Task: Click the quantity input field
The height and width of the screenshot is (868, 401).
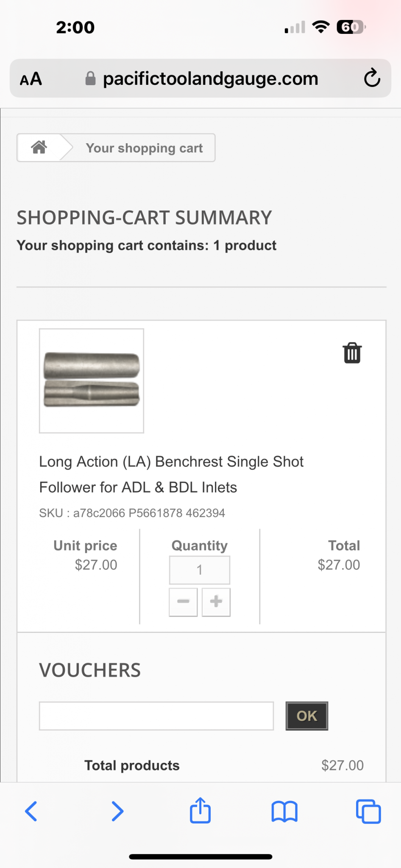Action: [x=200, y=570]
